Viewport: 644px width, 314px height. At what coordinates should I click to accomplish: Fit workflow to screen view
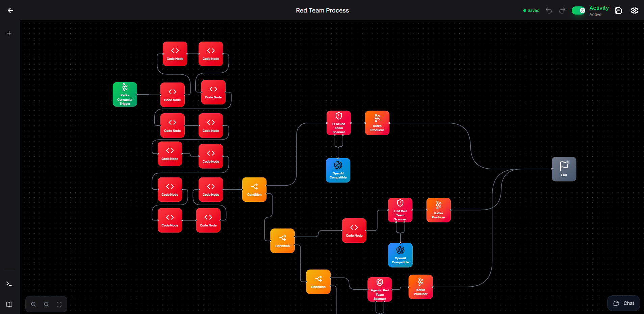tap(59, 304)
